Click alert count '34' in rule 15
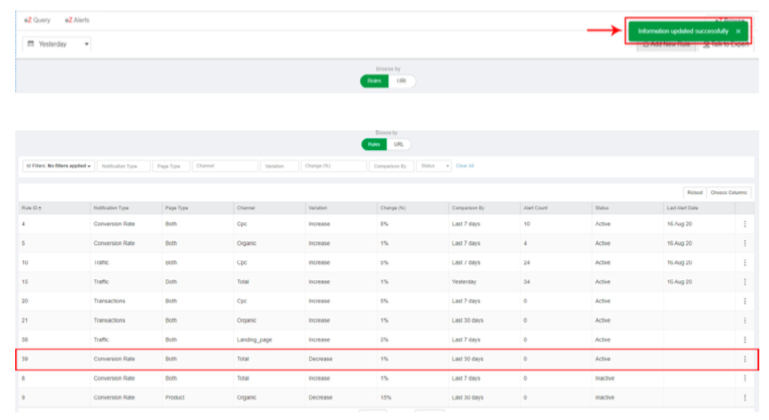769x420 pixels. [526, 282]
